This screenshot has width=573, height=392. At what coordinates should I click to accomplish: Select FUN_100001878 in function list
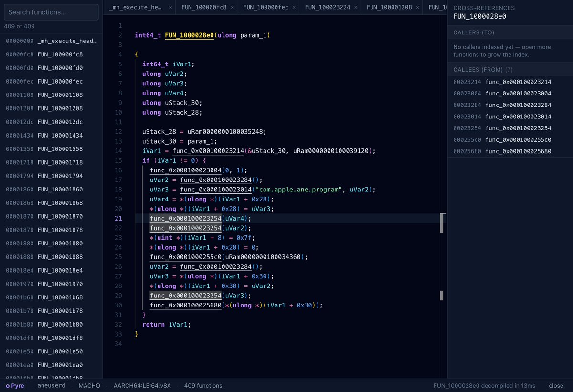tap(51, 230)
